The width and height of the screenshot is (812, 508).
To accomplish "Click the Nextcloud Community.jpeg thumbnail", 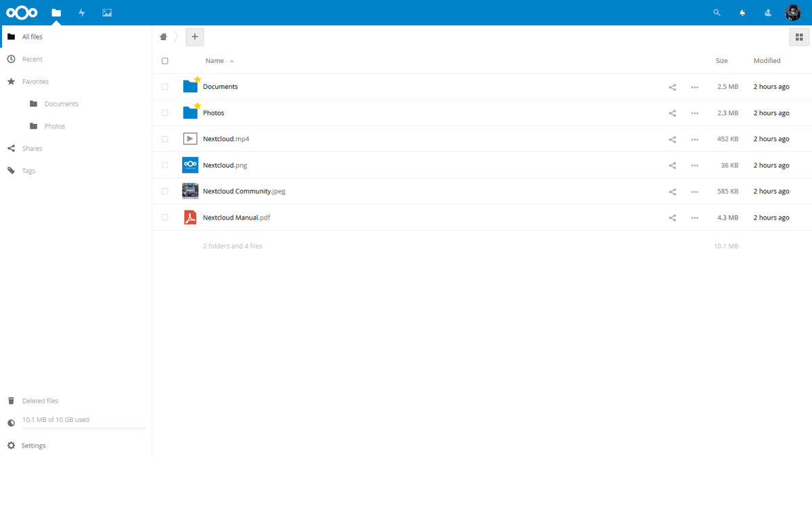I will click(190, 191).
